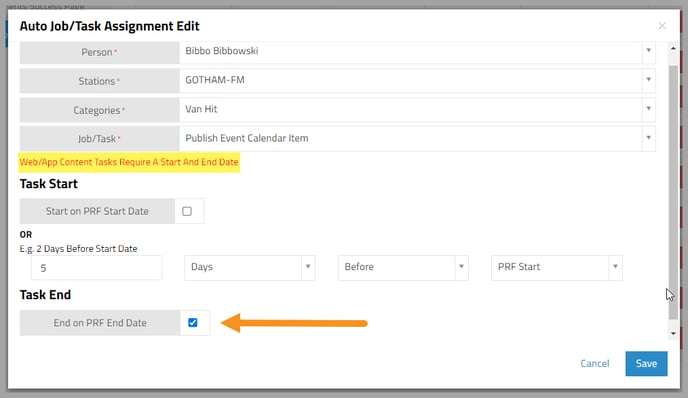Click the Person dropdown arrow icon
688x398 pixels.
click(649, 50)
